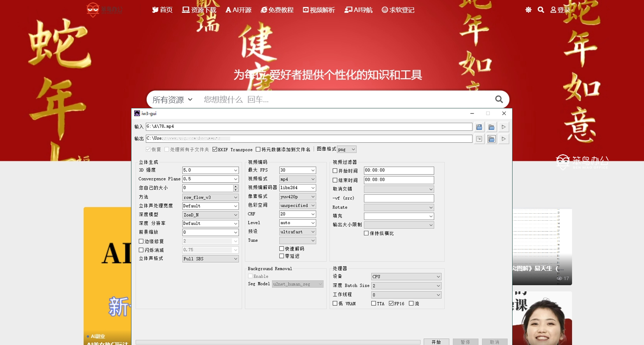The width and height of the screenshot is (644, 345).
Task: Open the 所有资源 category selector
Action: (172, 100)
